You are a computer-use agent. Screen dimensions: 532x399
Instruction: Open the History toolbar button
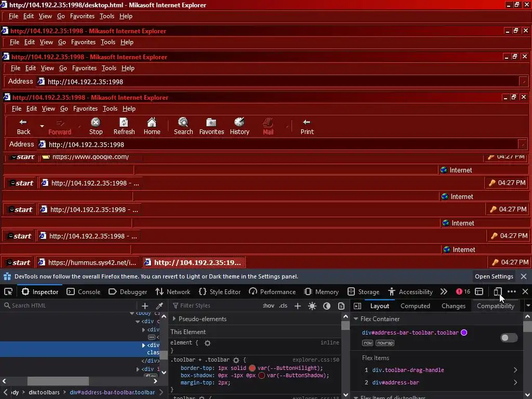coord(240,127)
